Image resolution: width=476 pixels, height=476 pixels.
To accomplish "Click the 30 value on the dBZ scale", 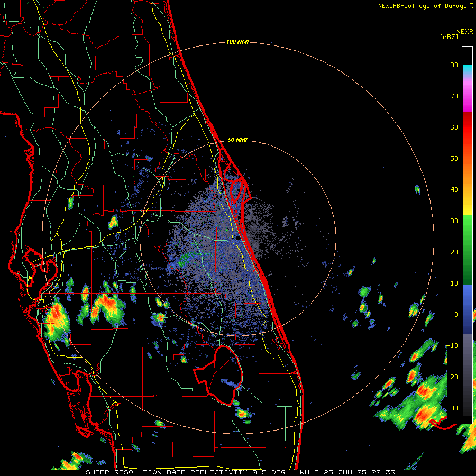I will pos(454,221).
